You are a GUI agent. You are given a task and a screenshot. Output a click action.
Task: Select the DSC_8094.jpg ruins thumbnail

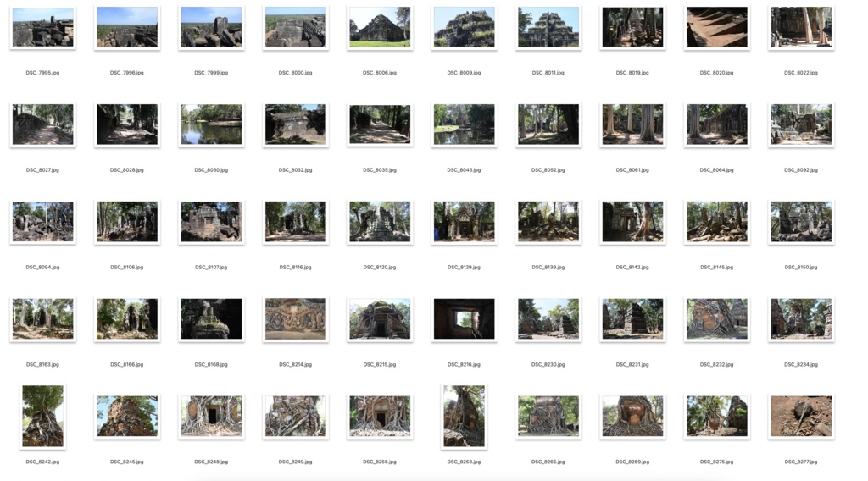point(42,222)
